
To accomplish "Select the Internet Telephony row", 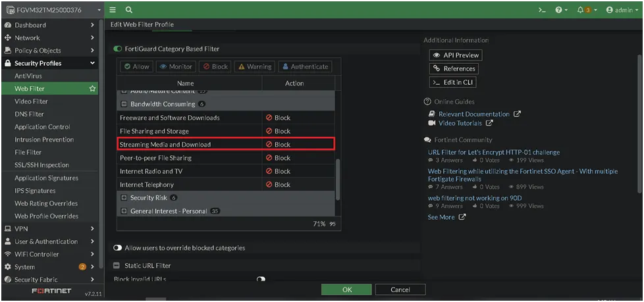I will pyautogui.click(x=226, y=185).
